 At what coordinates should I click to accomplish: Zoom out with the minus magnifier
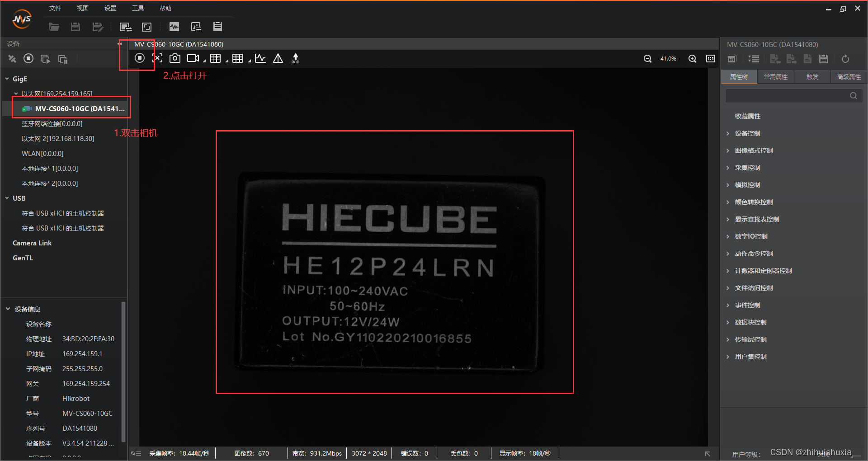tap(647, 59)
